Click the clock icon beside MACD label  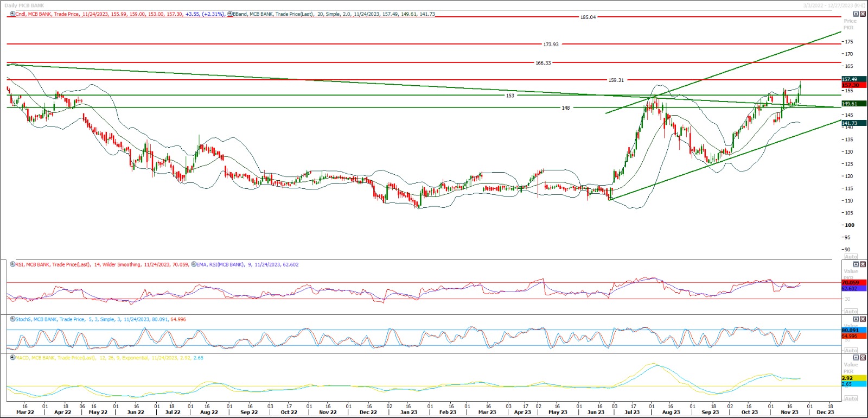[12, 358]
